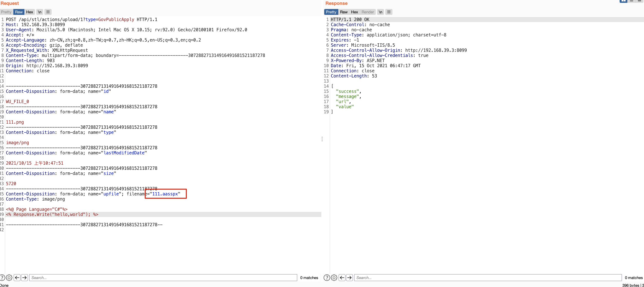Open Request search settings gear icon
Screen dimensions: 644x287
9,278
